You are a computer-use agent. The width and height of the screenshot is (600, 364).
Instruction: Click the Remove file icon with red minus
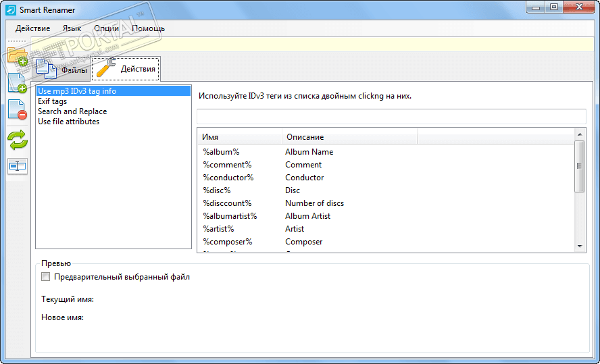pyautogui.click(x=17, y=109)
